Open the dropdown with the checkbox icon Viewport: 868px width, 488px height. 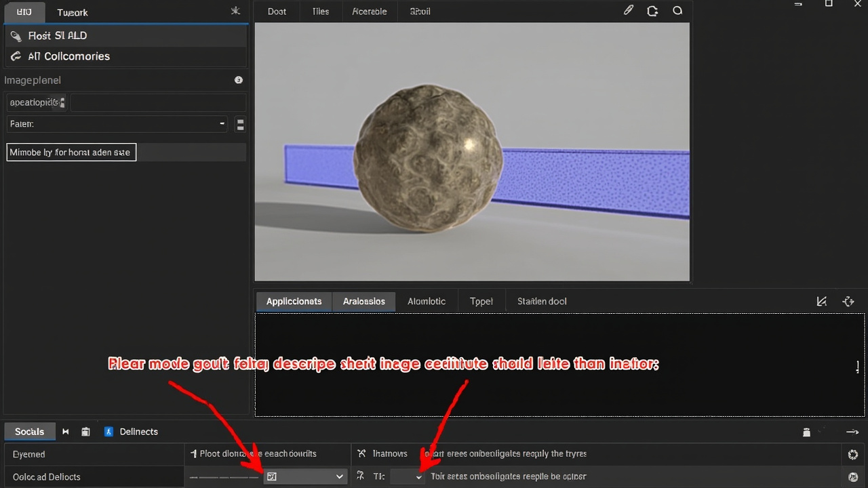(x=305, y=476)
